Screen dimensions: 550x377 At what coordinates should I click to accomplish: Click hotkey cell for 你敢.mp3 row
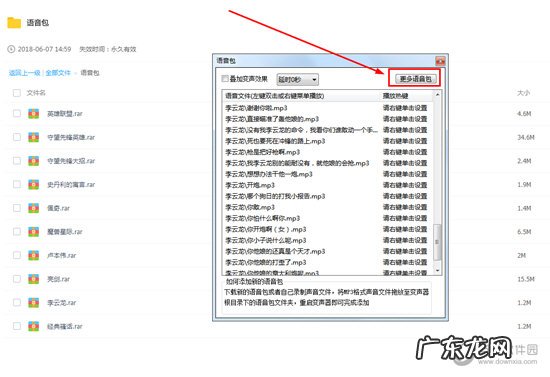[405, 207]
